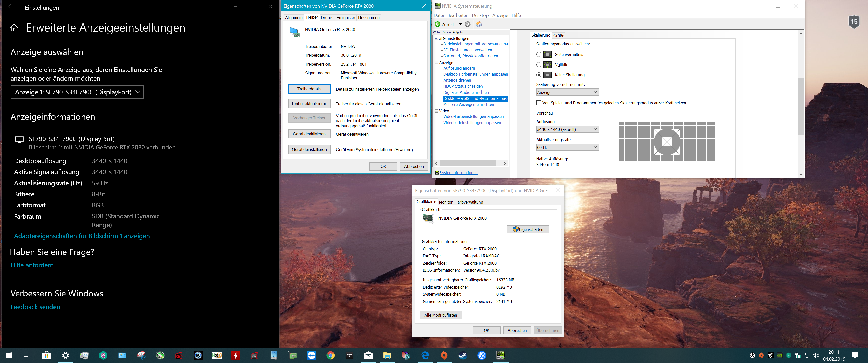This screenshot has width=868, height=363.
Task: Select the Seitenverhältnis scaling mode
Action: (x=539, y=54)
